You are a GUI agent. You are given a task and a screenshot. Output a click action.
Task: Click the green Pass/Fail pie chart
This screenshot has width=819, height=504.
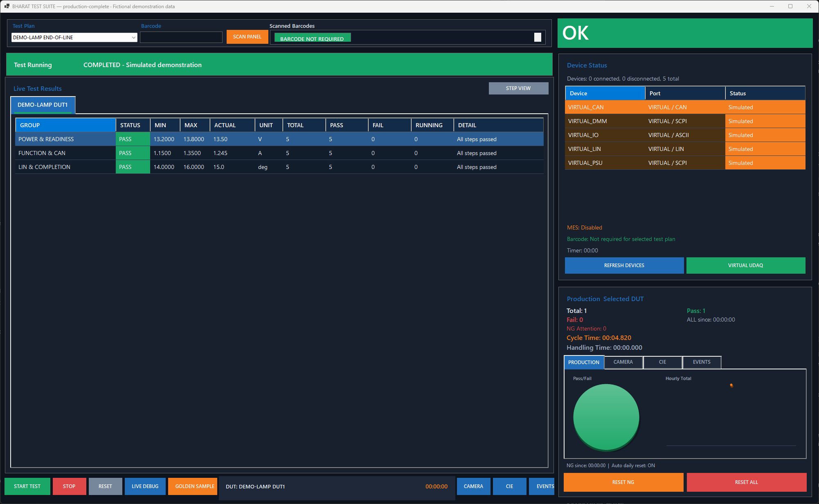click(x=606, y=417)
